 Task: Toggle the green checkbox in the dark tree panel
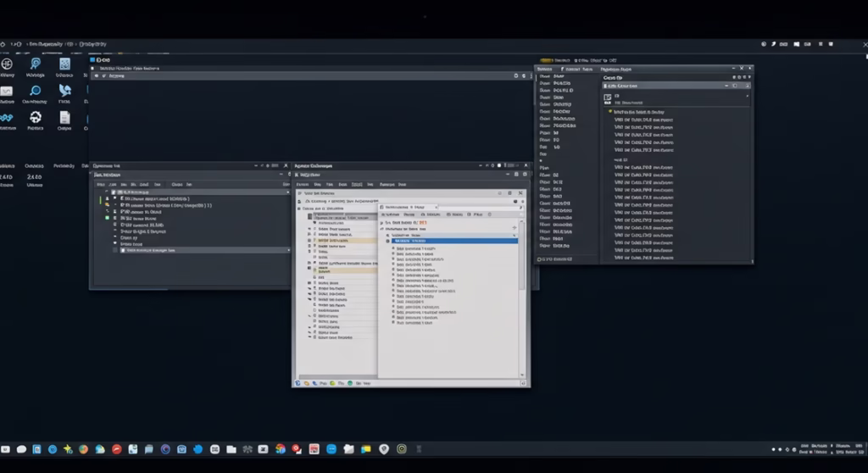[x=107, y=218]
